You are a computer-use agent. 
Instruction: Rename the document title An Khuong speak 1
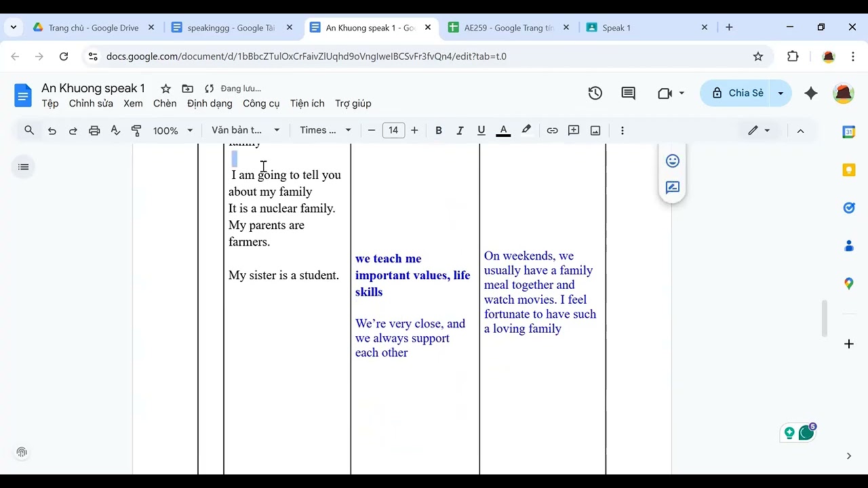tap(93, 88)
